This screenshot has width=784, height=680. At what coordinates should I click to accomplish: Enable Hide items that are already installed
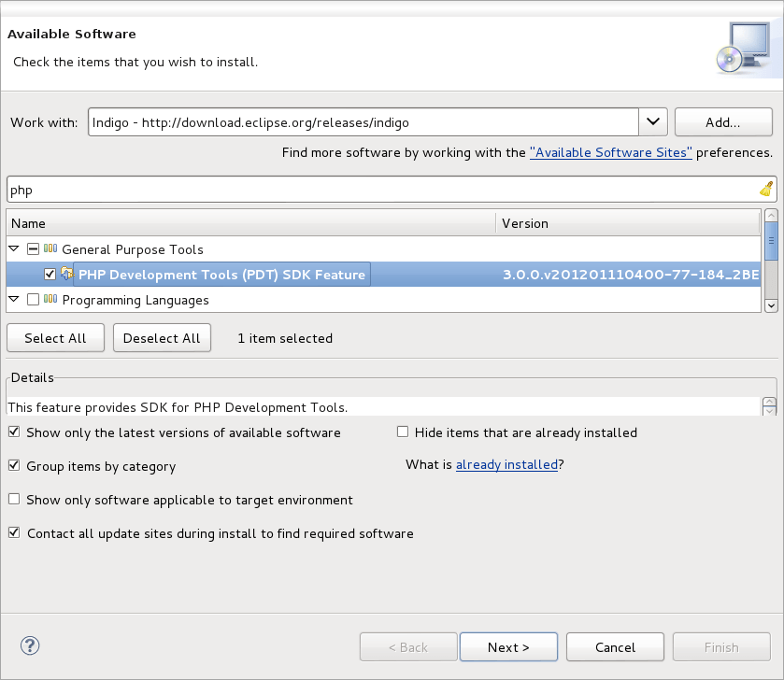coord(403,432)
